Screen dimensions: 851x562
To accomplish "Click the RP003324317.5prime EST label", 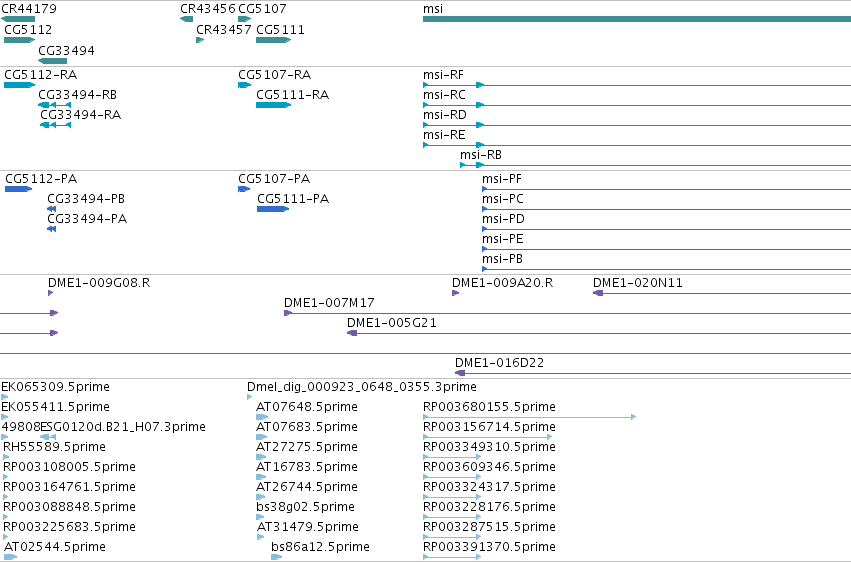I will (x=489, y=488).
